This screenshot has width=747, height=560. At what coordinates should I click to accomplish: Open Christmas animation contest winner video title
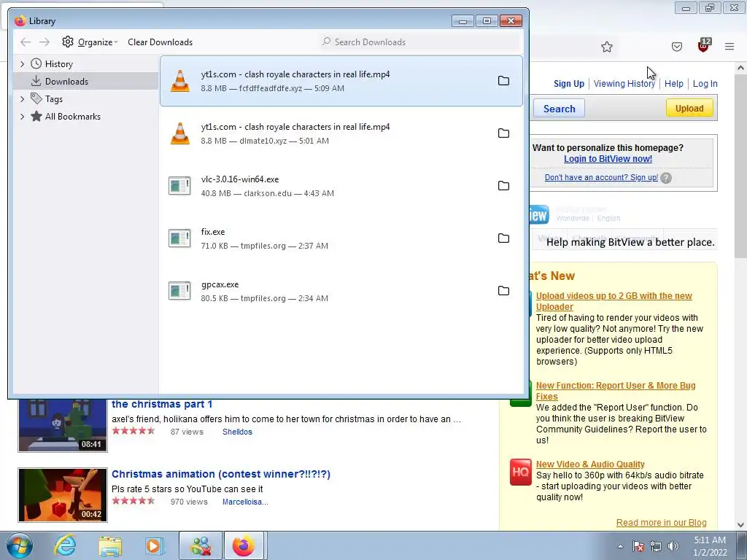(x=221, y=474)
